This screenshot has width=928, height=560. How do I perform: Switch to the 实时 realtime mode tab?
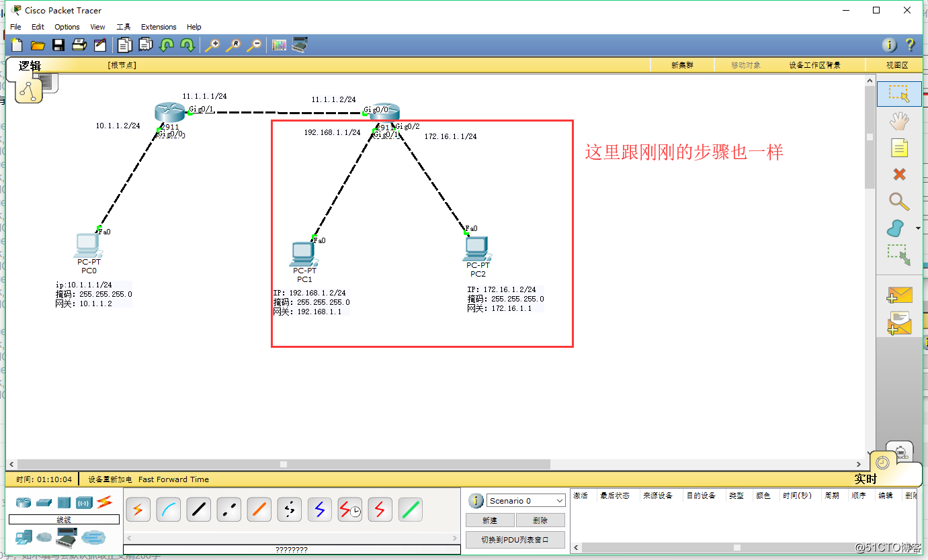coord(866,479)
